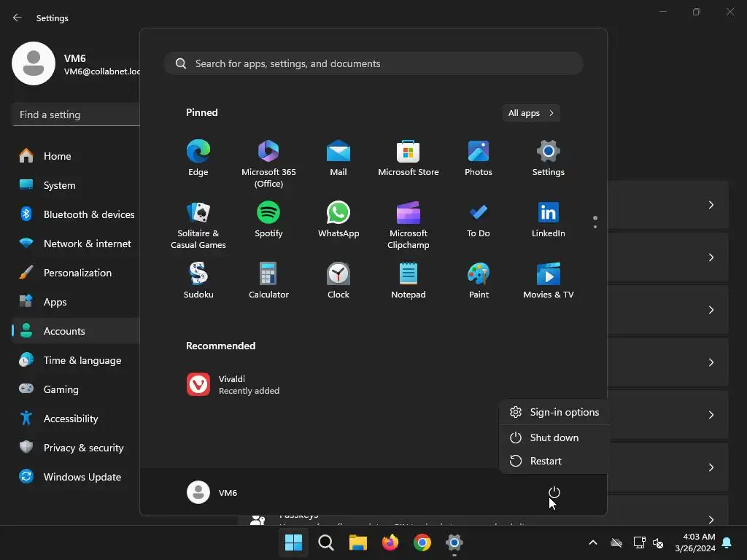
Task: Open the notifications bell
Action: (x=727, y=542)
